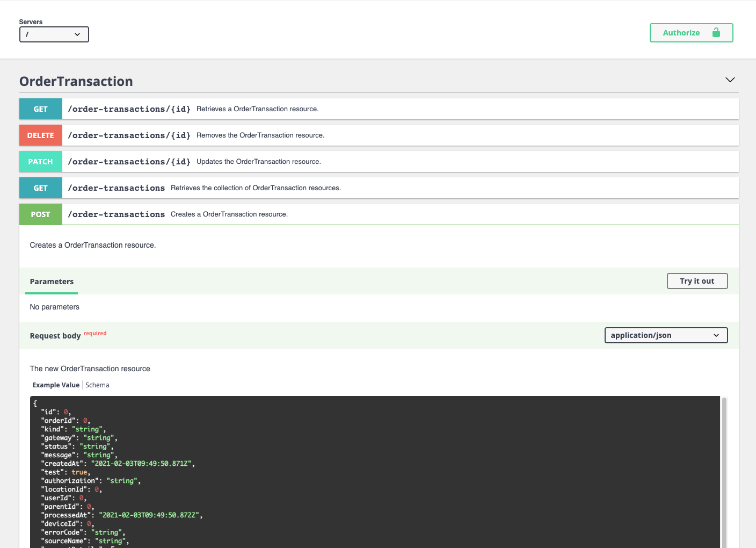This screenshot has width=756, height=548.
Task: Click the GET badge on the collection endpoint
Action: [40, 188]
